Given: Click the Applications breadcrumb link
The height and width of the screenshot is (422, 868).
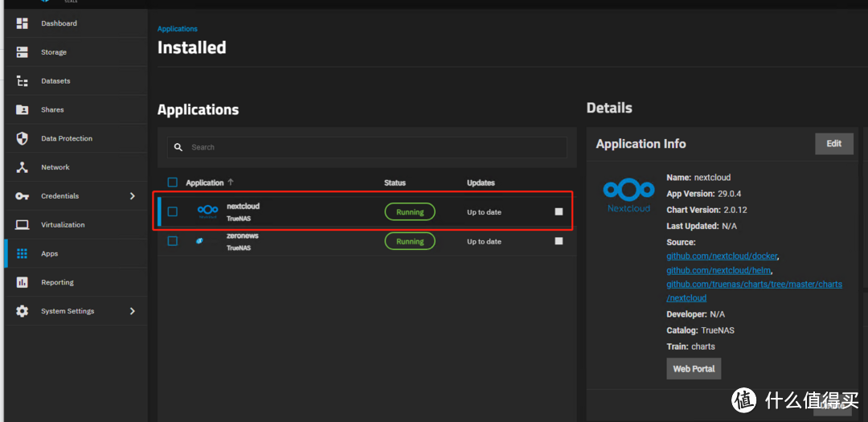Looking at the screenshot, I should pyautogui.click(x=177, y=29).
